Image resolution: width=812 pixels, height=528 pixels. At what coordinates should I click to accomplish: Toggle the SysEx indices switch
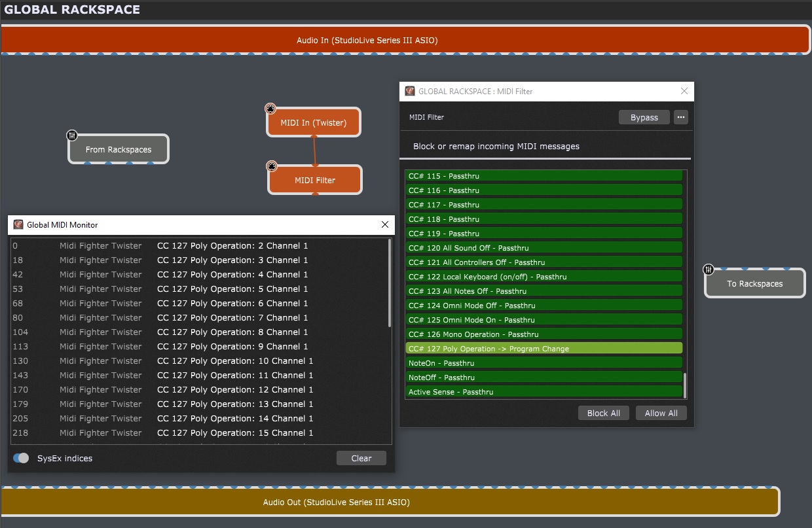pos(22,458)
